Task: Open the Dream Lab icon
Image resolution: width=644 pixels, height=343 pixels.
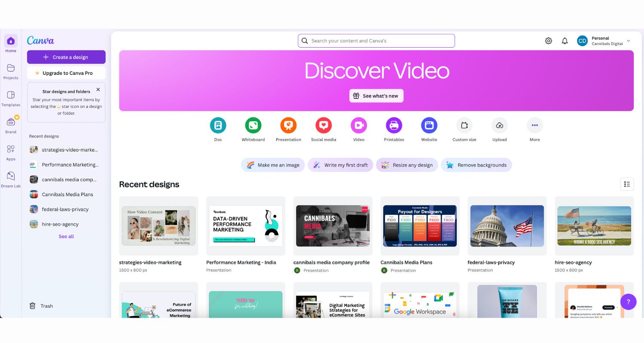Action: tap(11, 176)
